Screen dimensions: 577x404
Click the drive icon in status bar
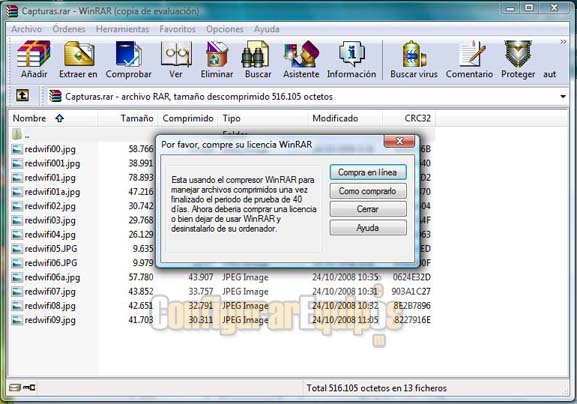(x=15, y=387)
